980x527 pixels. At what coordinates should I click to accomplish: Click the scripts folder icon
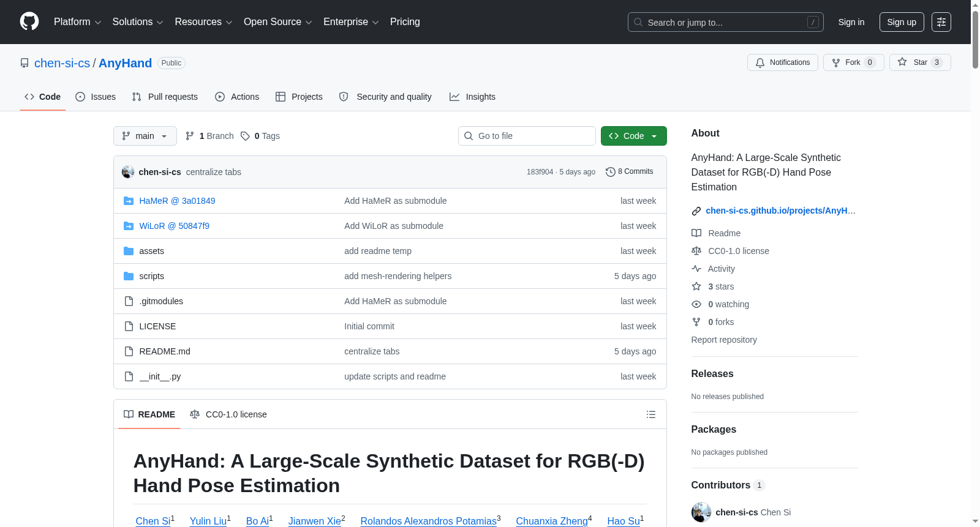(129, 276)
